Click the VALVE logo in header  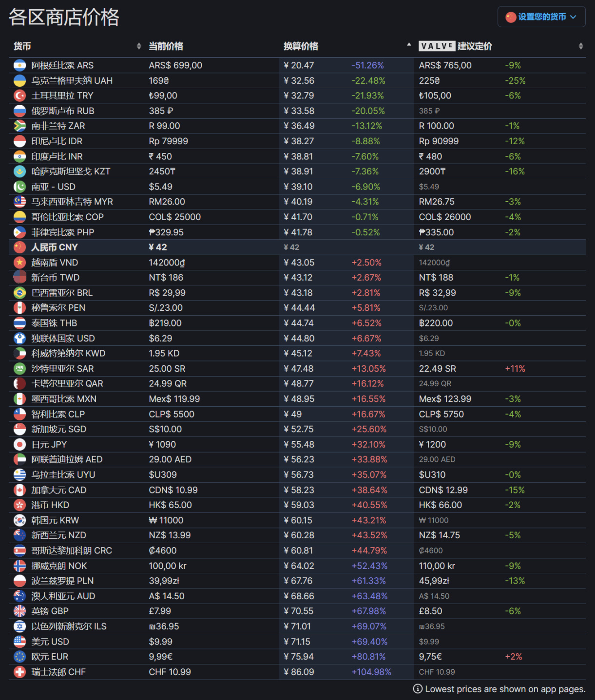click(x=437, y=46)
